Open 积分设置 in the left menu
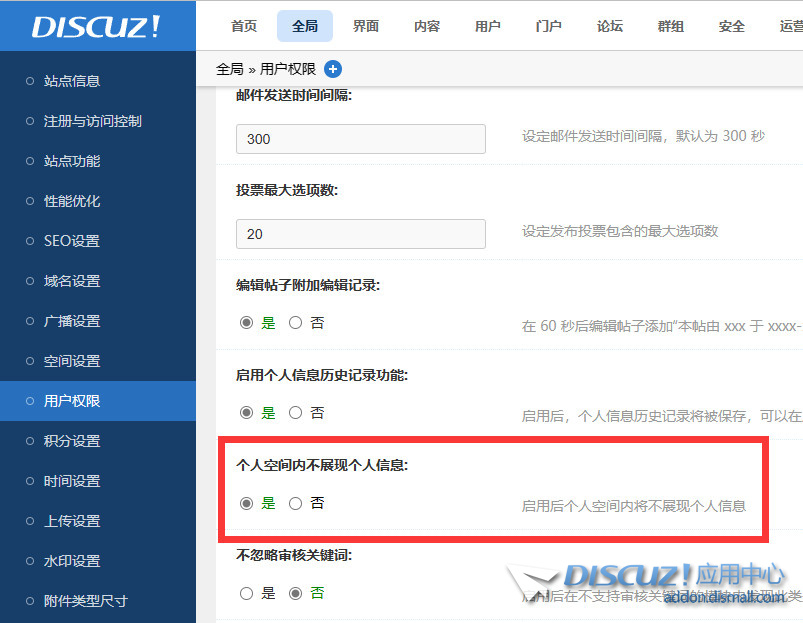803x623 pixels. point(72,441)
